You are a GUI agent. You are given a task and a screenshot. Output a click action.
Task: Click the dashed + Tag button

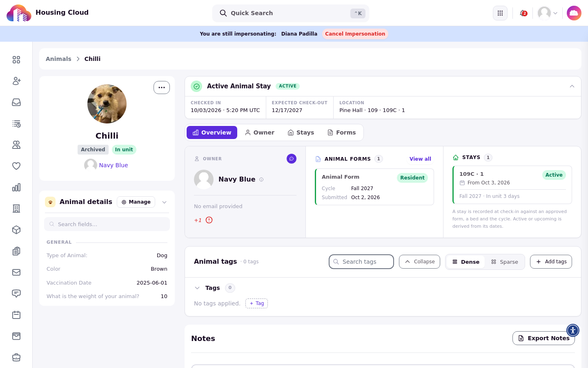tap(256, 303)
